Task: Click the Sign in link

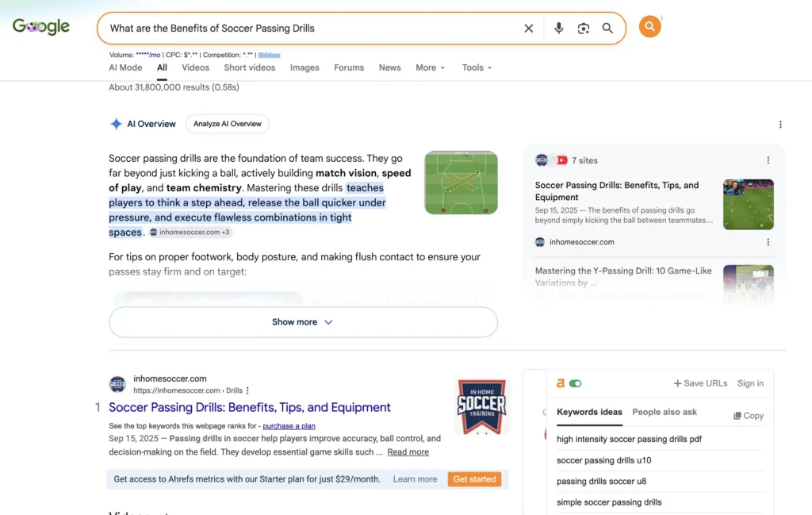Action: click(750, 383)
